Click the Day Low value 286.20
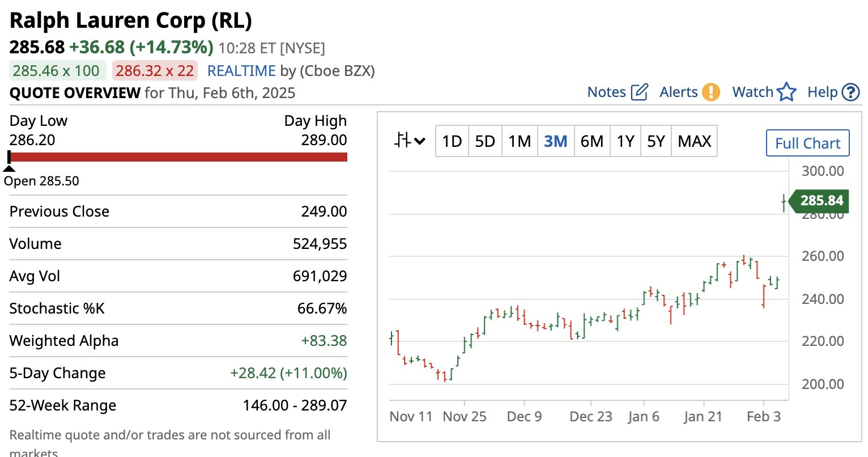Viewport: 868px width, 457px height. pyautogui.click(x=32, y=140)
